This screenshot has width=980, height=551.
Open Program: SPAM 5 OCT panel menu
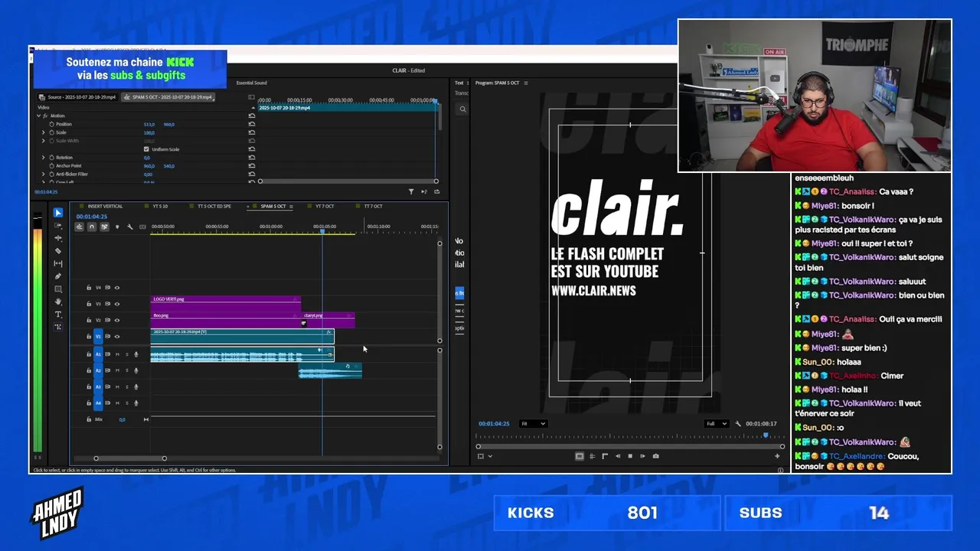pyautogui.click(x=526, y=83)
